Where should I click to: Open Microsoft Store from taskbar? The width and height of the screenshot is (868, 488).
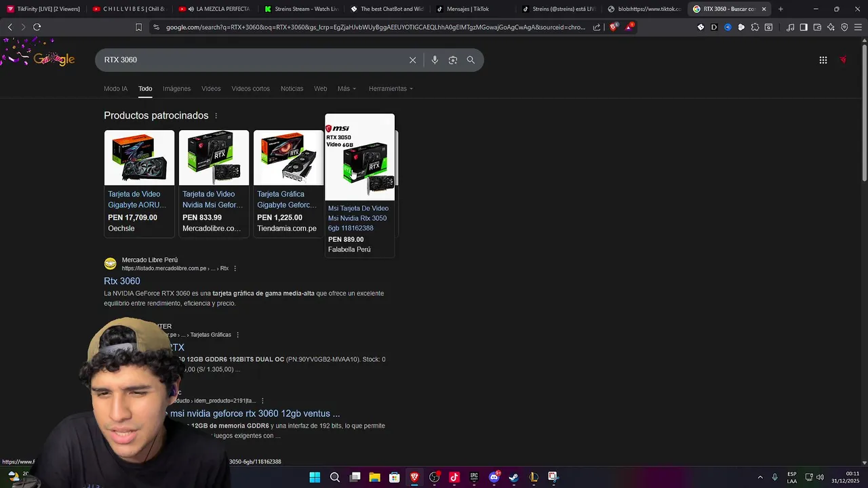click(x=394, y=477)
